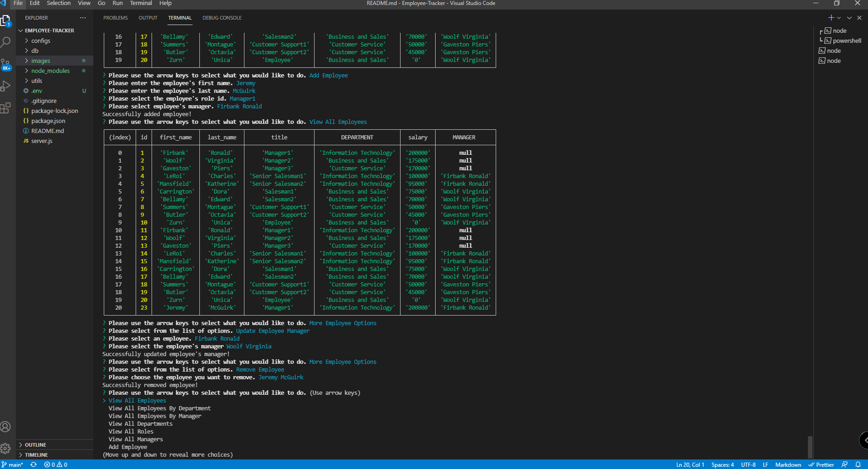Open the Terminal menu
Viewport: 868px width, 469px height.
141,3
